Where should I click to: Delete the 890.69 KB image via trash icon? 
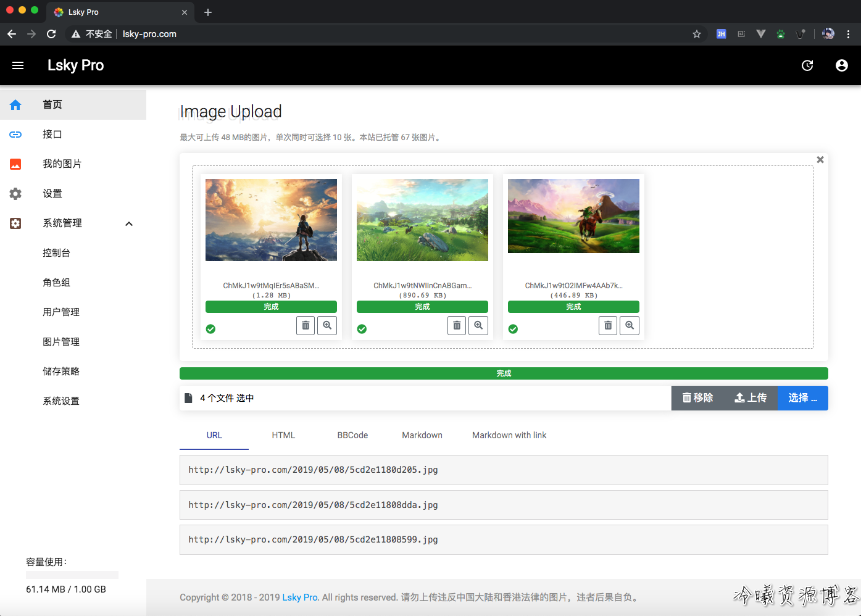tap(457, 325)
